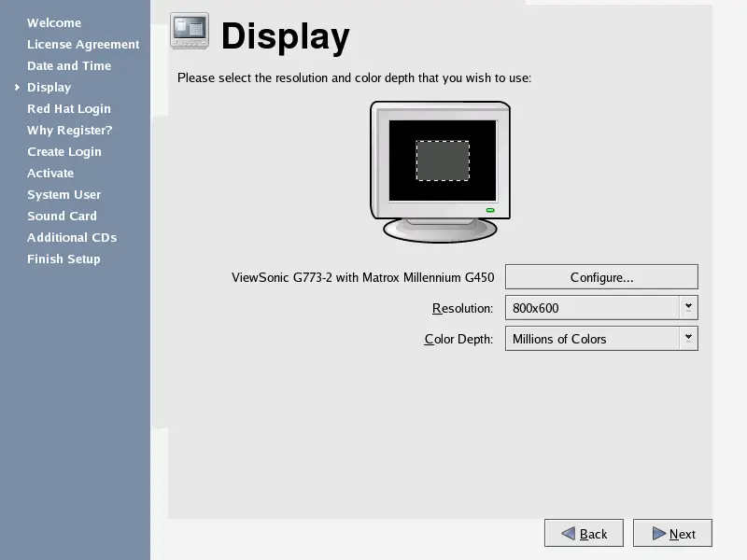This screenshot has width=747, height=560.
Task: Click the current-step arrow beside Display
Action: click(17, 88)
